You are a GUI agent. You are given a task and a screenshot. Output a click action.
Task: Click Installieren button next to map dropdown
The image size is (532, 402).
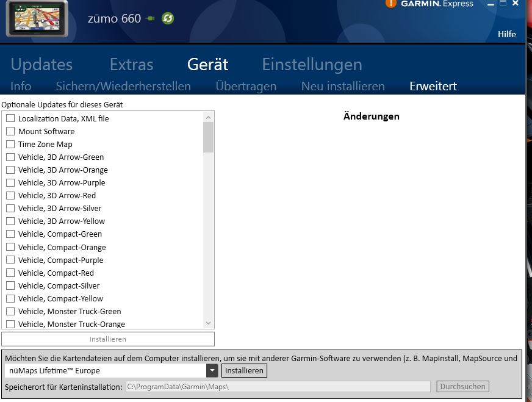[x=244, y=370]
